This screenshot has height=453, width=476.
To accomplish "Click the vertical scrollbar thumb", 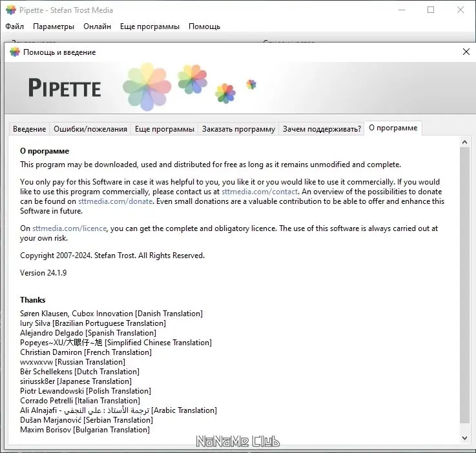I will click(x=464, y=285).
